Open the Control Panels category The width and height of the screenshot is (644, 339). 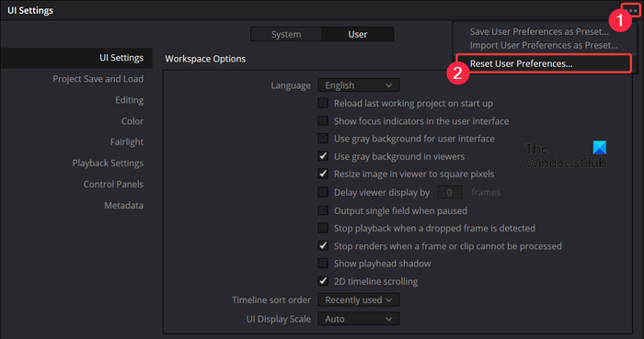point(113,184)
